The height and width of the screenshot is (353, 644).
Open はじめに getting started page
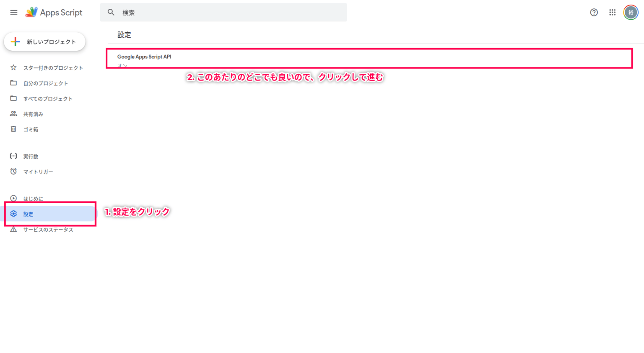(34, 198)
